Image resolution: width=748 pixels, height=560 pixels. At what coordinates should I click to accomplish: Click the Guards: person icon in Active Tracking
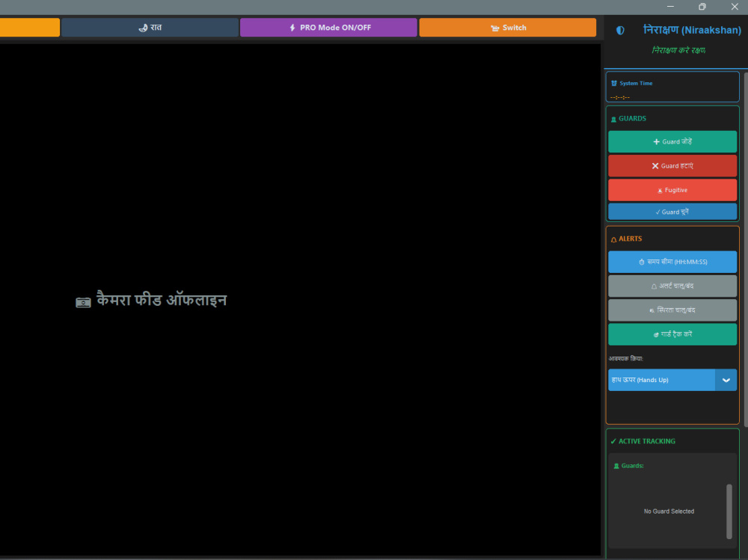tap(616, 466)
